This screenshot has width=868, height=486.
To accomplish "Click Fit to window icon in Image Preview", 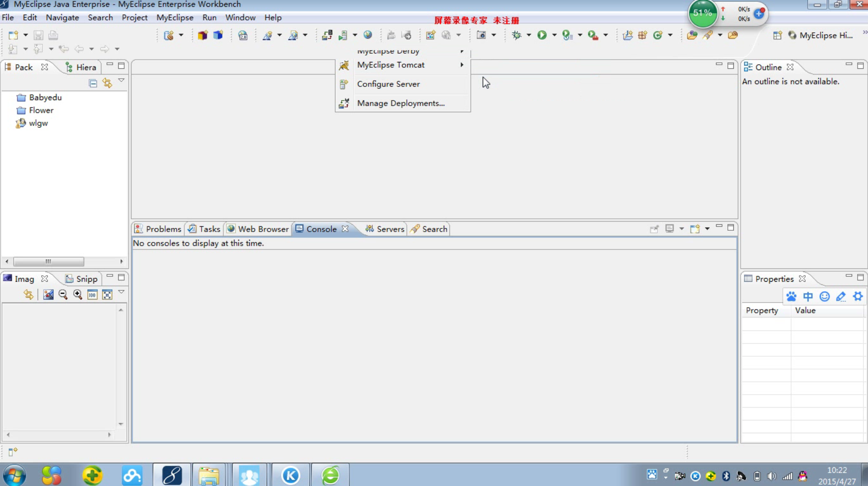I will pyautogui.click(x=107, y=294).
